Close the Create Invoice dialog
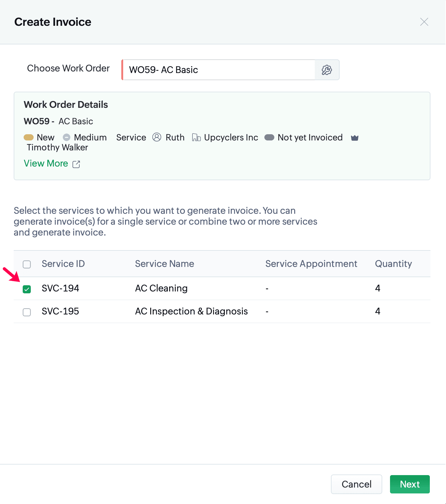 pos(424,22)
